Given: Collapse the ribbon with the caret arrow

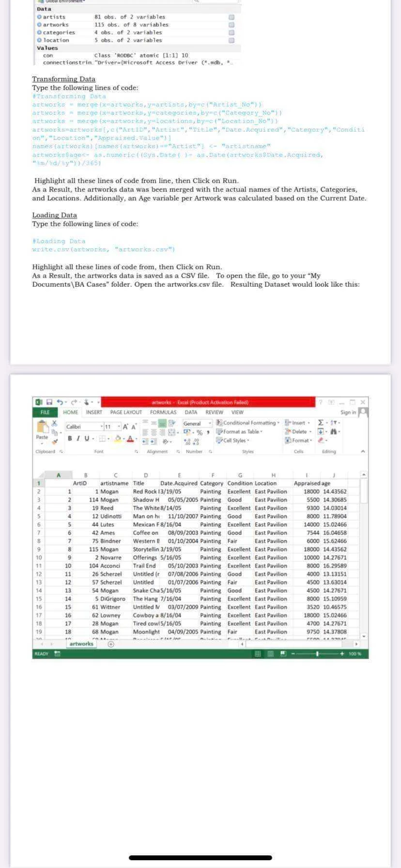Looking at the screenshot, I should (x=362, y=451).
